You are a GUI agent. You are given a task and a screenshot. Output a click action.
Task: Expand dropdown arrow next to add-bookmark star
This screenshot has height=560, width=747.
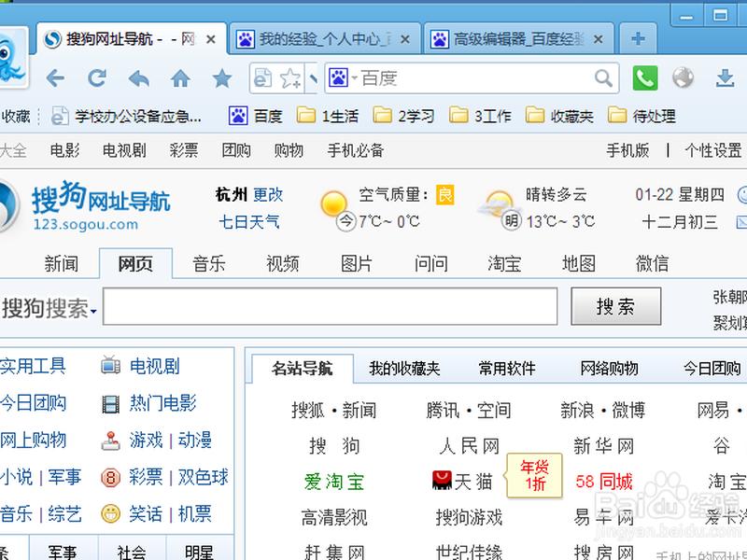pyautogui.click(x=313, y=78)
